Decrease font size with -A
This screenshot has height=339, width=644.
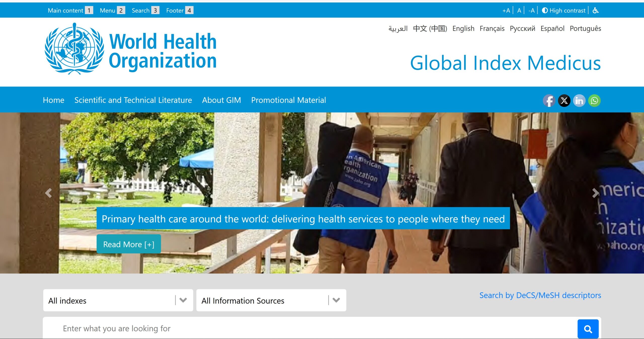[x=531, y=10]
